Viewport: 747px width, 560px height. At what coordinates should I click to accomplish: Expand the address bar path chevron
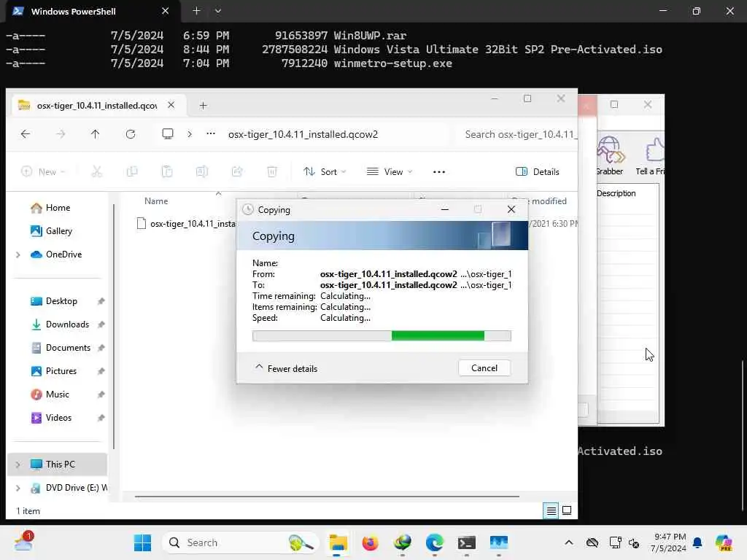(x=190, y=134)
